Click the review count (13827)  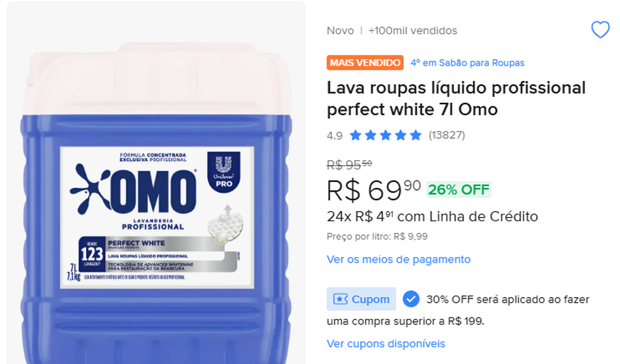447,135
